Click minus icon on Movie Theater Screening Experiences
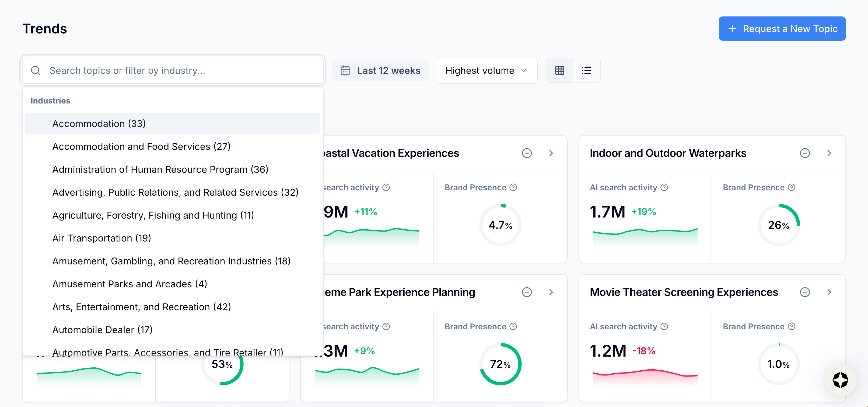The image size is (868, 407). 805,292
